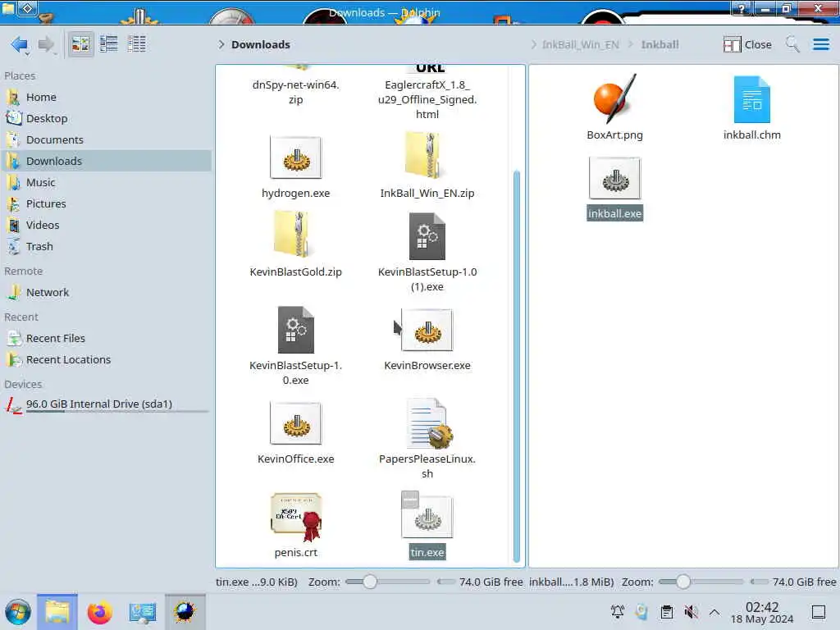The height and width of the screenshot is (630, 840).
Task: Select KevinOffice.exe icon
Action: (x=295, y=423)
